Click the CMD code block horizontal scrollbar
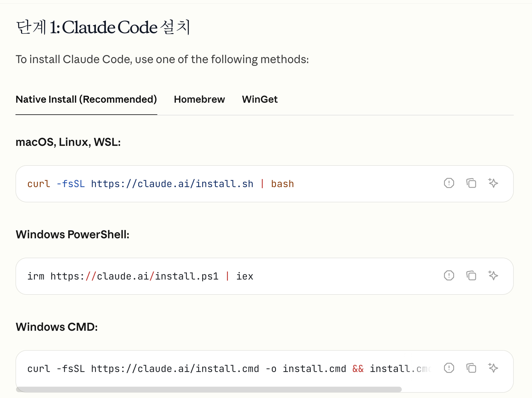The width and height of the screenshot is (532, 398). coord(209,389)
